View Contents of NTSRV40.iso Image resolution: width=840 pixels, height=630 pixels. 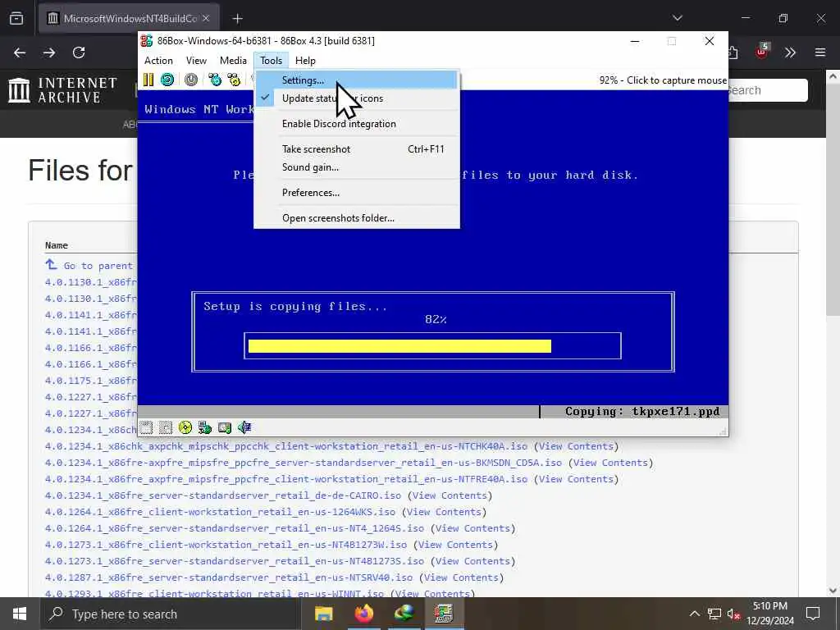click(x=461, y=577)
